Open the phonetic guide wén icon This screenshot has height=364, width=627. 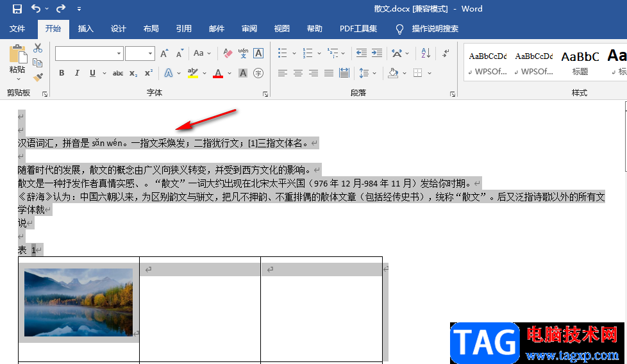pyautogui.click(x=243, y=53)
